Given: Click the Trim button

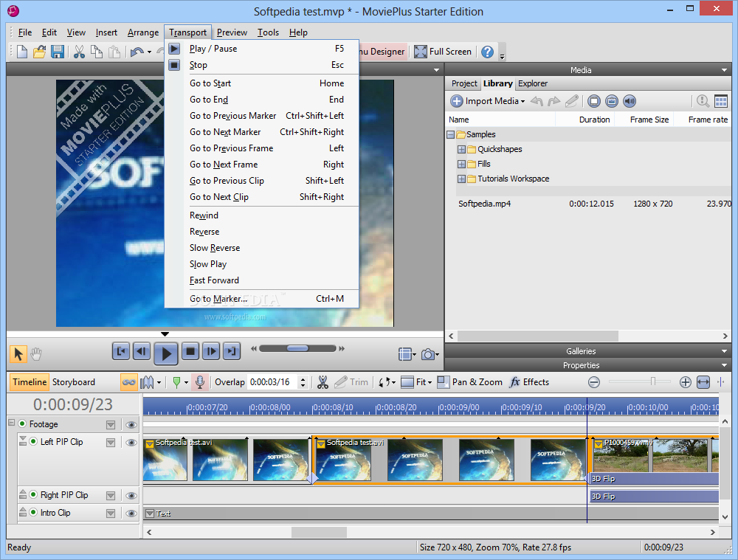Looking at the screenshot, I should coord(351,382).
